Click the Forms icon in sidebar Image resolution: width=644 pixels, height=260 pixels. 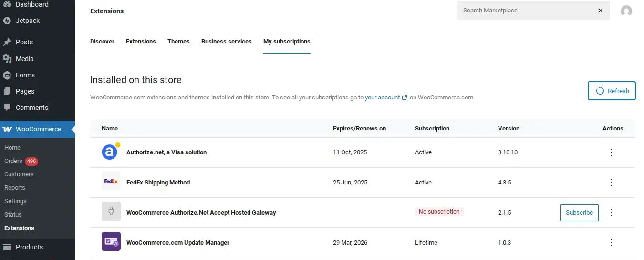click(x=7, y=75)
